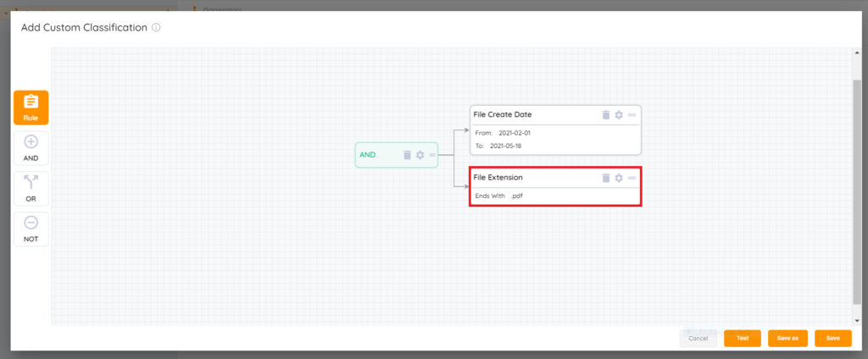The height and width of the screenshot is (359, 868).
Task: Click File Create Date connector handle
Action: [x=632, y=114]
